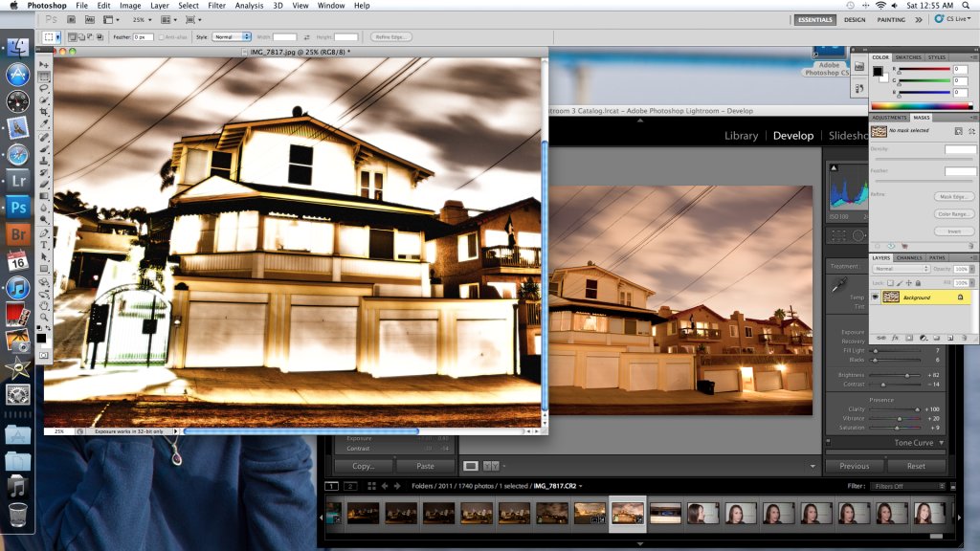The height and width of the screenshot is (551, 980).
Task: Select the Dodge tool
Action: point(44,220)
